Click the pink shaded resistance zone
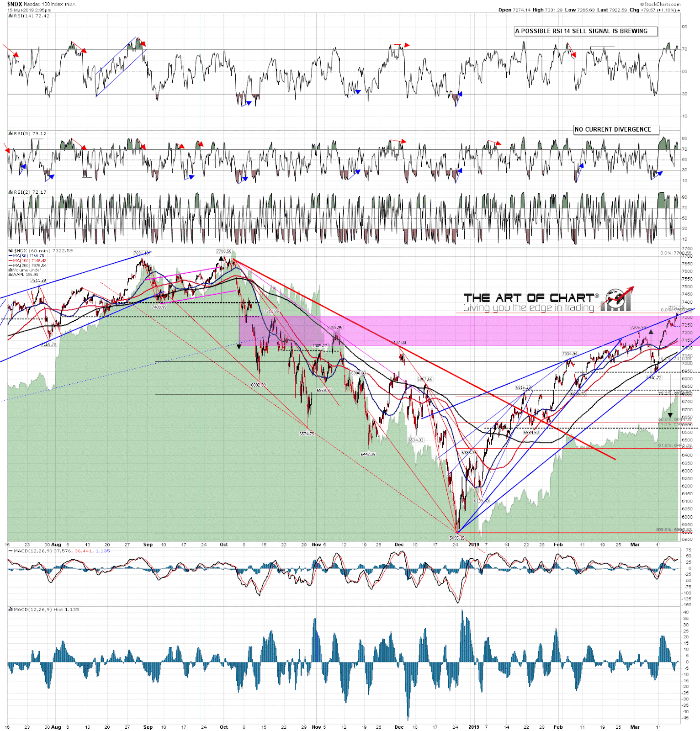 469,331
